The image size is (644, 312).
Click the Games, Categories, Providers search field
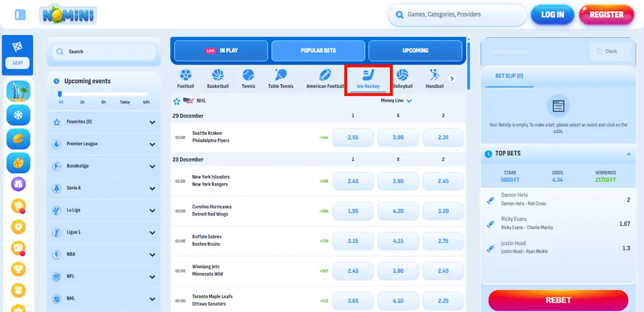click(458, 15)
